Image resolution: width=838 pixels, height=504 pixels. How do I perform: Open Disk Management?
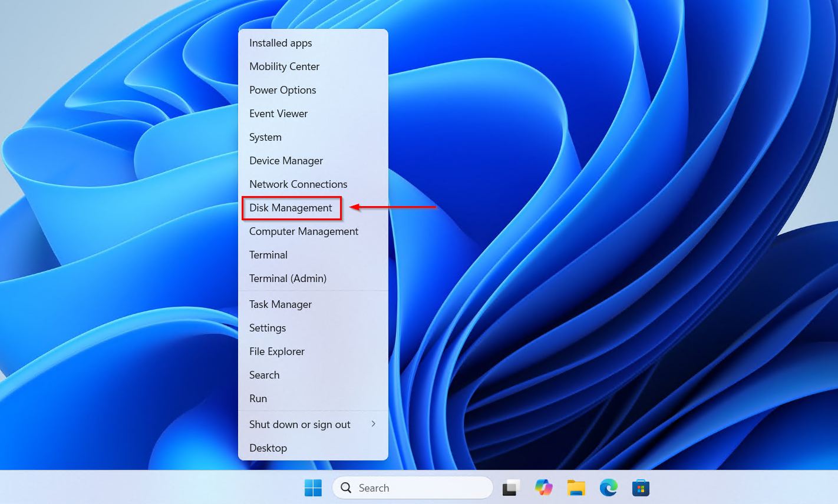click(x=290, y=208)
